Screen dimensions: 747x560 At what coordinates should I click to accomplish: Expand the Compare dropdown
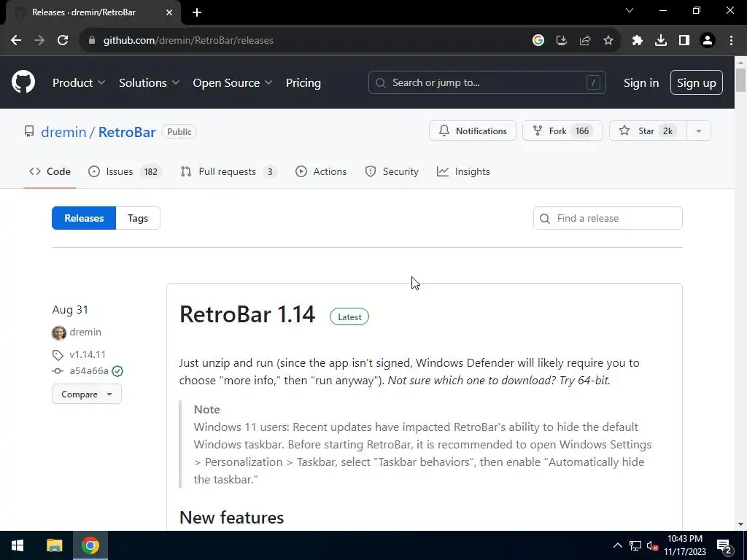click(x=87, y=394)
